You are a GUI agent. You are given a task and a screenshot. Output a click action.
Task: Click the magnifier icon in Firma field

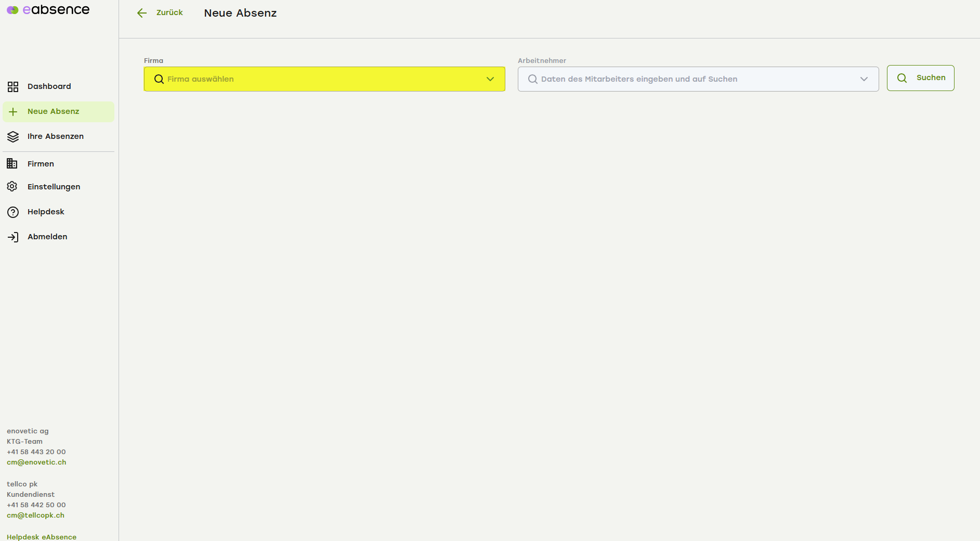pyautogui.click(x=159, y=79)
